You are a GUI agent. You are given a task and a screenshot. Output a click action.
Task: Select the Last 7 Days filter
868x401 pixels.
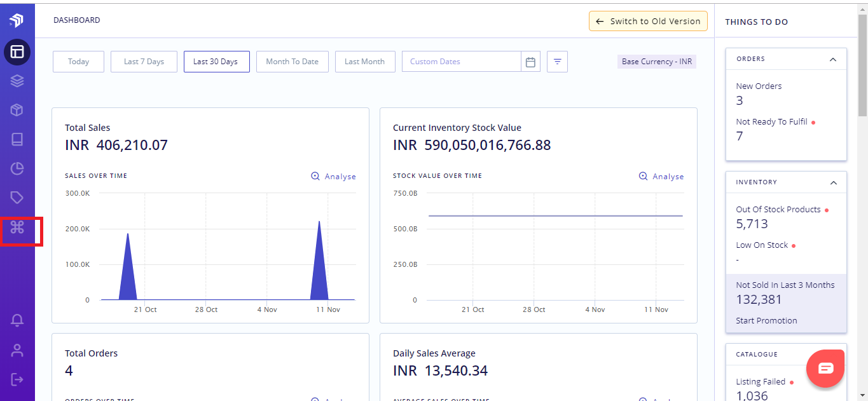(x=144, y=62)
